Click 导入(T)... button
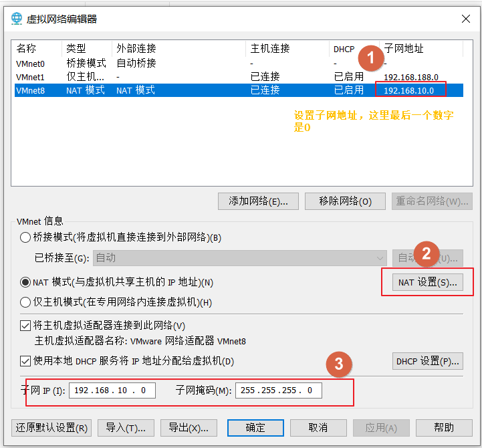Viewport: 482px width, 448px height. pos(126,428)
